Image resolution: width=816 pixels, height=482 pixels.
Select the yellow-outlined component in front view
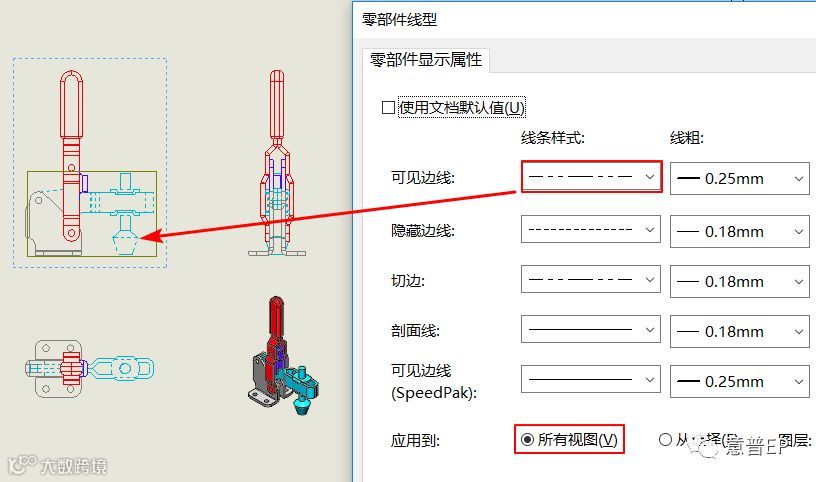(x=92, y=213)
